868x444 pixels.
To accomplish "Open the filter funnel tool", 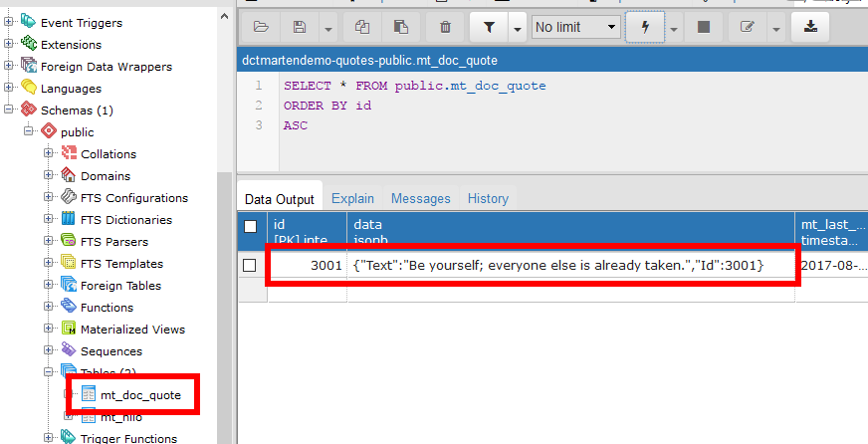I will pyautogui.click(x=489, y=27).
